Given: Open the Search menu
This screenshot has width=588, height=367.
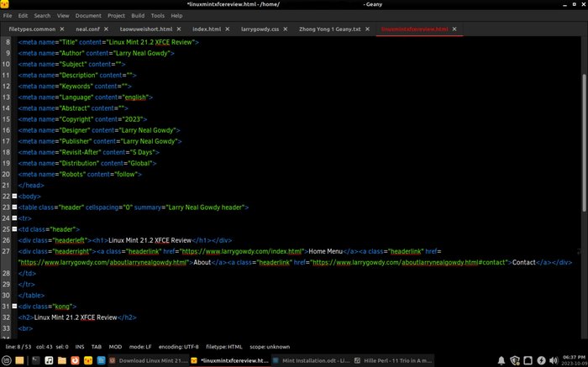Looking at the screenshot, I should coord(42,16).
